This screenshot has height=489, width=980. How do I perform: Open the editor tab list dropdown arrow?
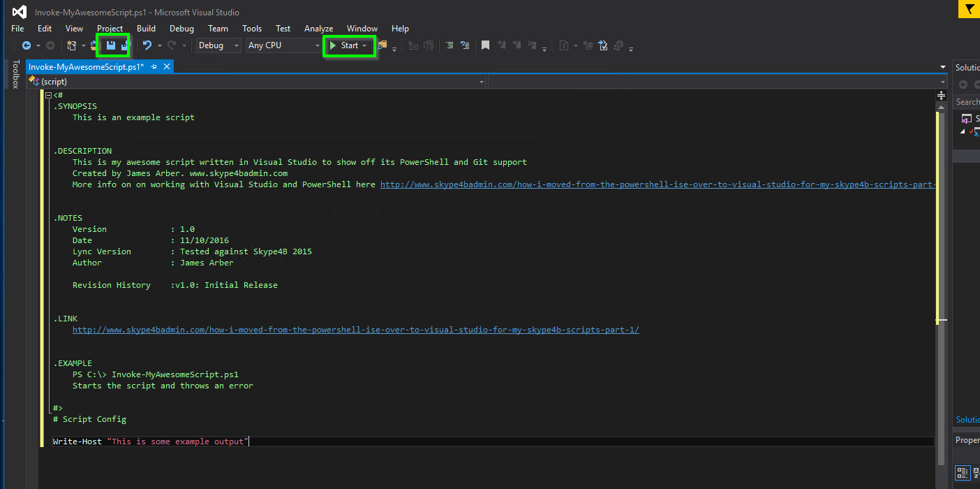[x=943, y=67]
